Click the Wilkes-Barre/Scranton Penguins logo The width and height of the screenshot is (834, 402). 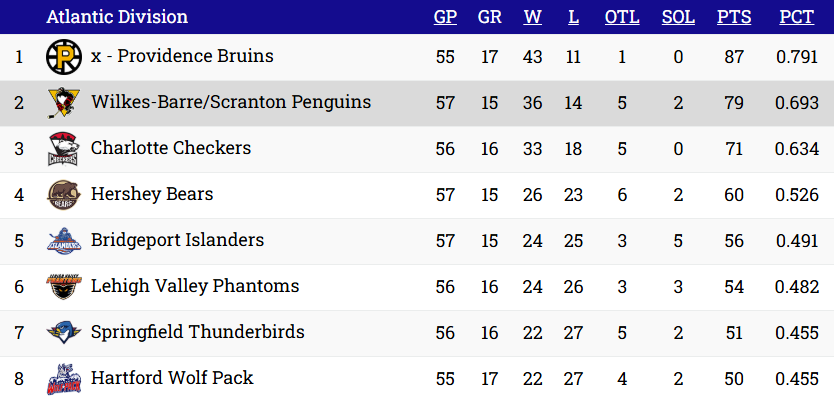63,103
